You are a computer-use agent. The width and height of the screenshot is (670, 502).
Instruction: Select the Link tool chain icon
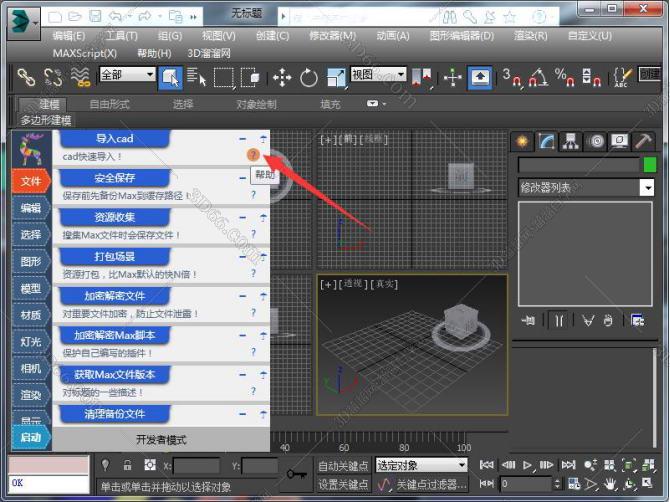tap(26, 77)
